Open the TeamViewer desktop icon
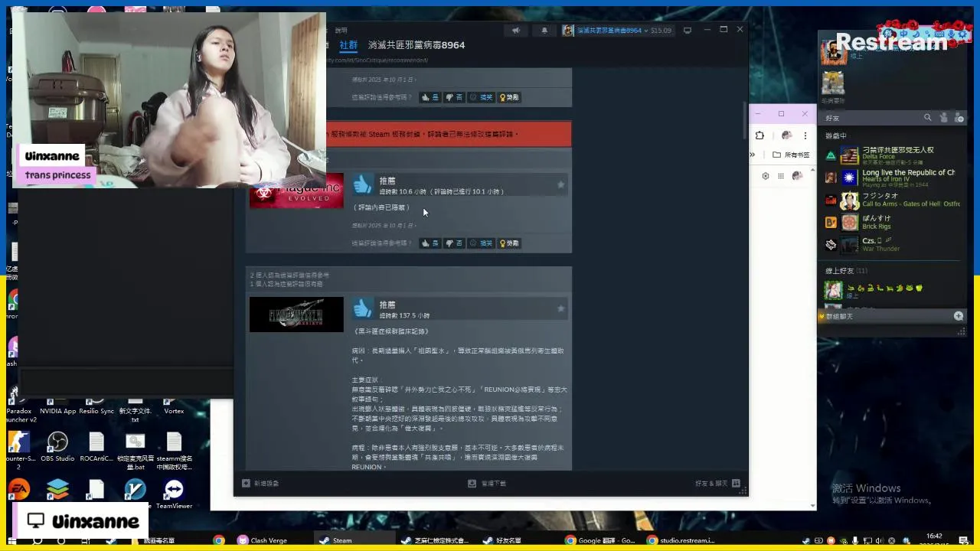Image resolution: width=980 pixels, height=551 pixels. [x=174, y=494]
